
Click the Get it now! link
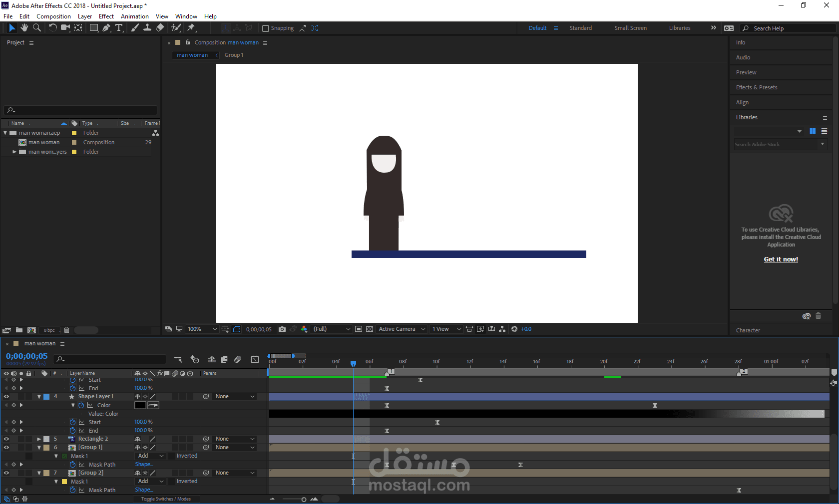pos(781,259)
